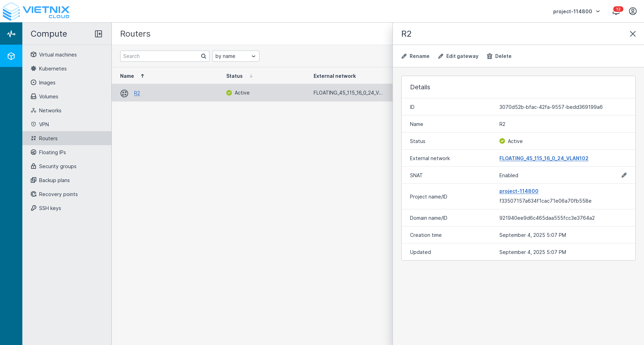This screenshot has width=644, height=345.
Task: Click the notifications bell icon
Action: (616, 12)
